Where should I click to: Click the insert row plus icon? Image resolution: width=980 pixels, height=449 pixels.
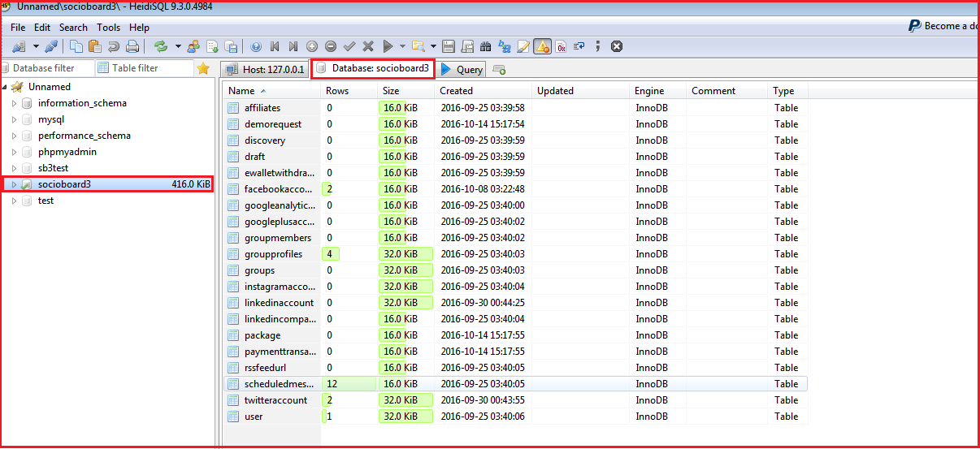312,46
